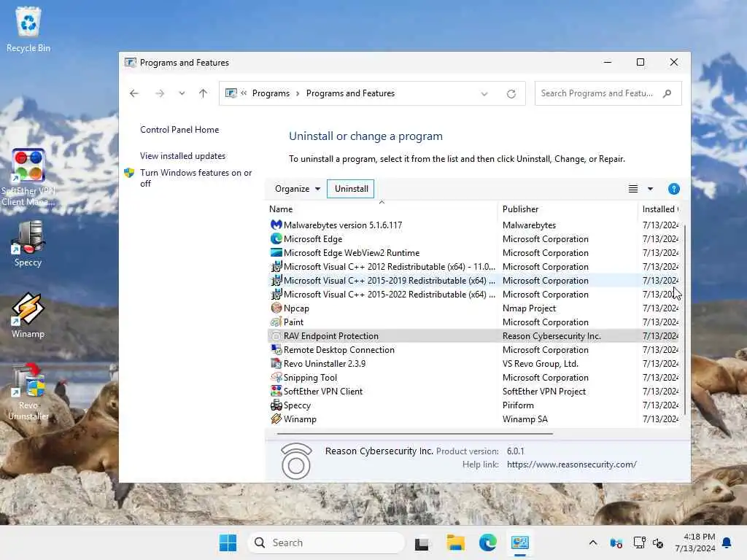Show hidden tray icons chevron
Image resolution: width=747 pixels, height=560 pixels.
[x=592, y=542]
